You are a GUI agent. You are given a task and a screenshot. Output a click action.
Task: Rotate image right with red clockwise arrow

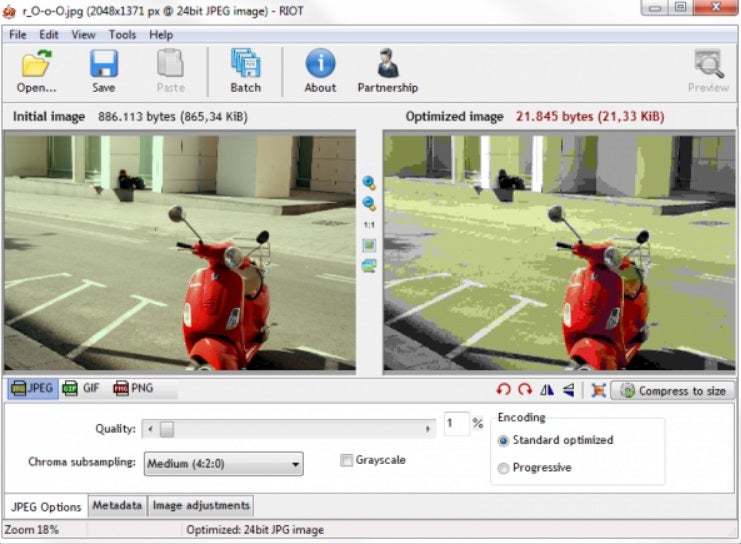tap(525, 390)
